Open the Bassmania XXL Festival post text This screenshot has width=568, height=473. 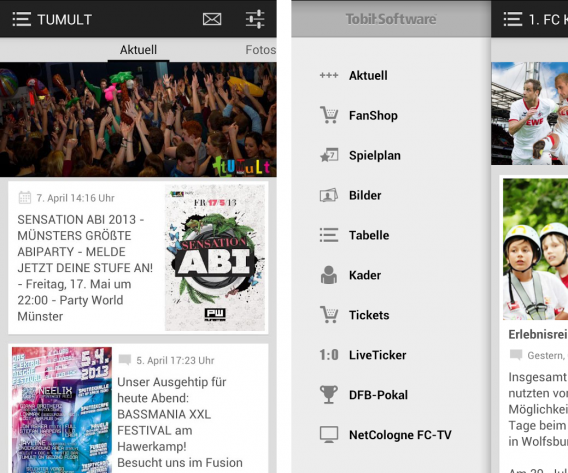click(x=180, y=422)
